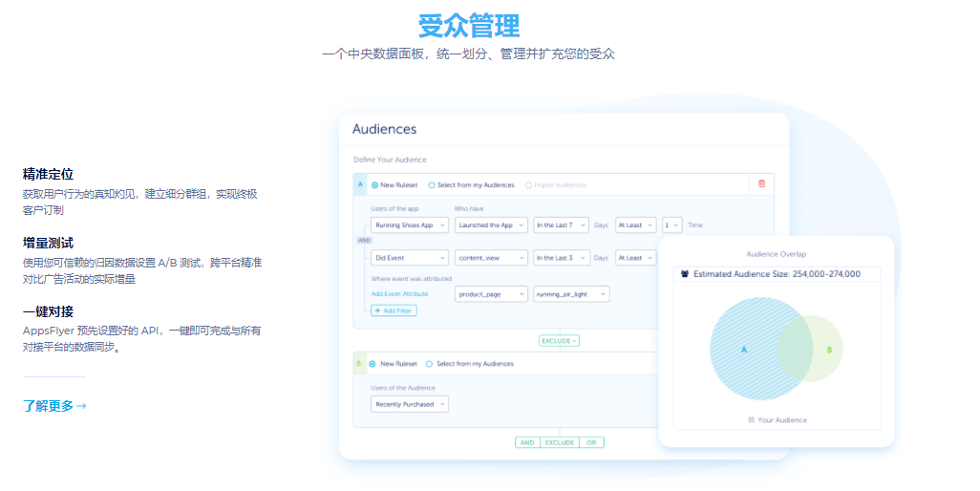Open At Least dropdown in Did Event row
Image resolution: width=980 pixels, height=491 pixels.
tap(635, 258)
